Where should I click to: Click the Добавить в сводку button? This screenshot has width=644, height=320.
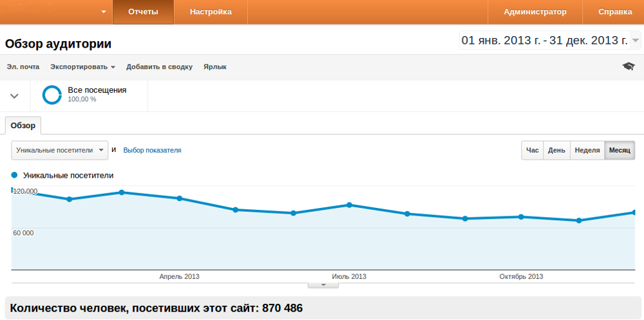[x=159, y=67]
